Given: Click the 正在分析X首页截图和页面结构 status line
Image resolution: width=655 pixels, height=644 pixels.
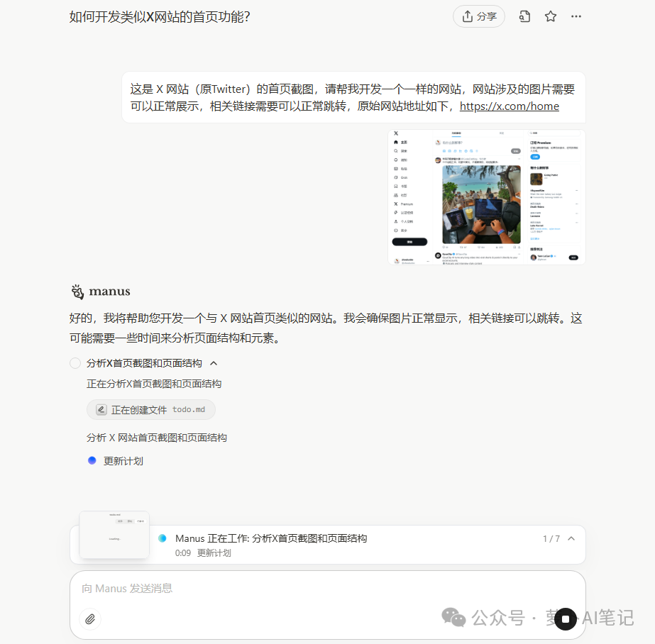Looking at the screenshot, I should 154,384.
